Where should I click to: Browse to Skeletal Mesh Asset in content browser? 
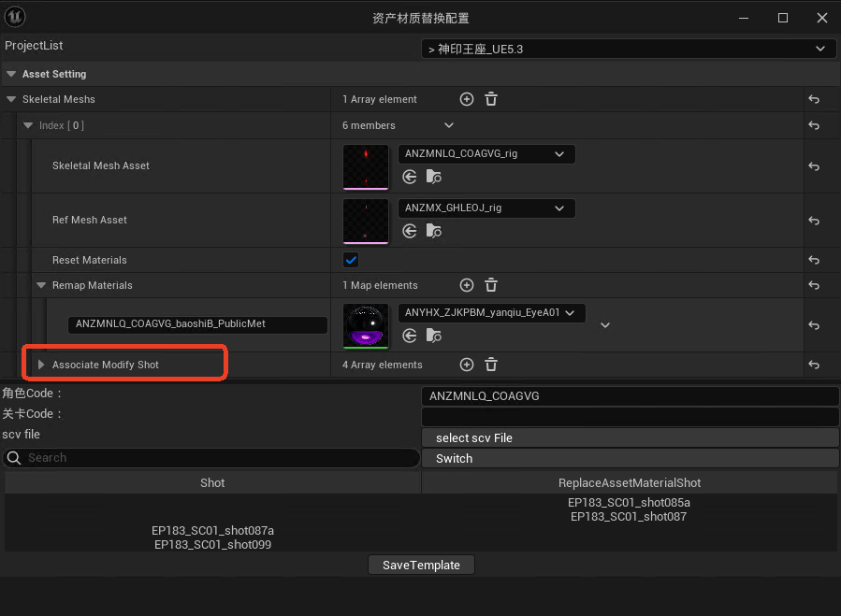point(433,177)
